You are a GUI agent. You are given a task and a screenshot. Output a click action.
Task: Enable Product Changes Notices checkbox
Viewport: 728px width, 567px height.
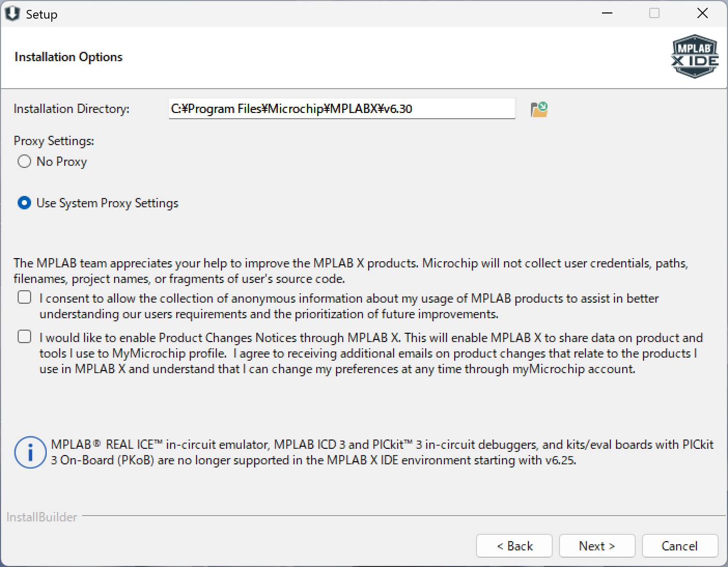[24, 337]
